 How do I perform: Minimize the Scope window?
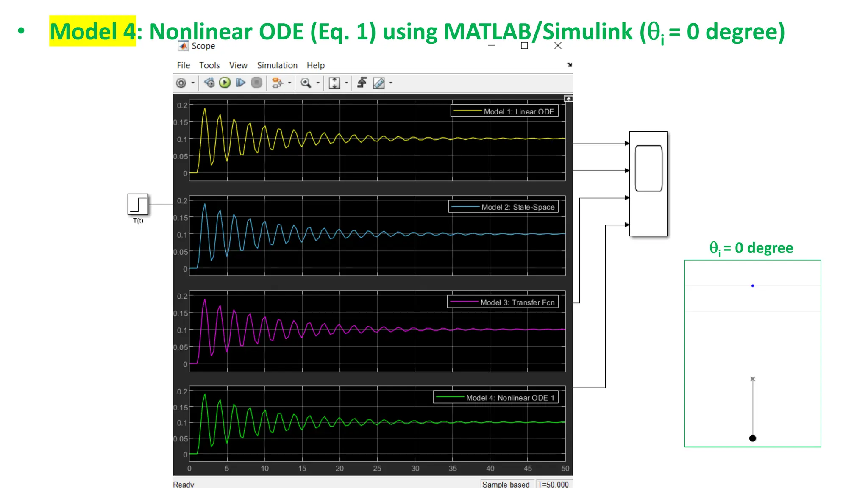(492, 45)
